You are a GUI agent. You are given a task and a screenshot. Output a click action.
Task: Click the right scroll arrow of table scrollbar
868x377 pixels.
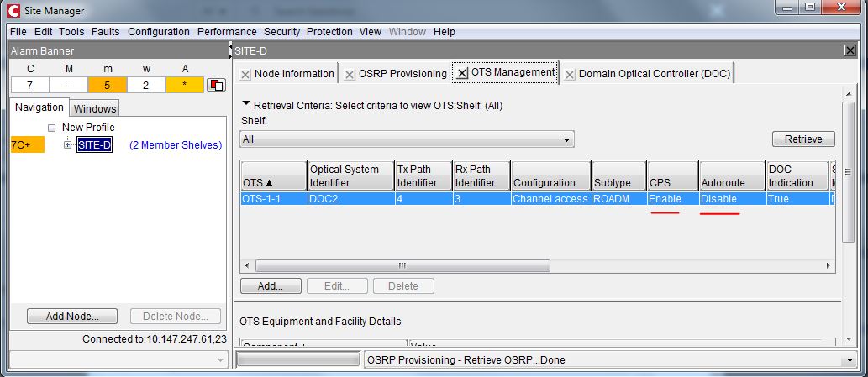pyautogui.click(x=829, y=266)
